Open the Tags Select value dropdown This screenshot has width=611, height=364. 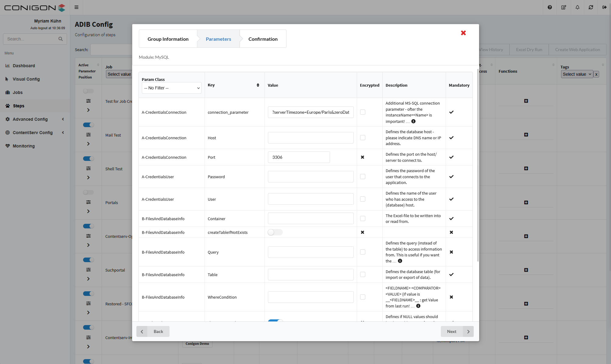[577, 74]
